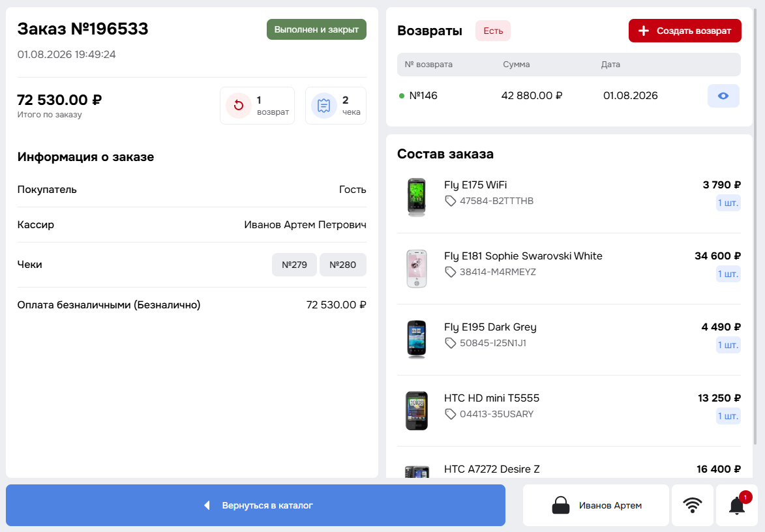This screenshot has height=532, width=765.
Task: Open the 1 возврат counter
Action: [x=257, y=106]
